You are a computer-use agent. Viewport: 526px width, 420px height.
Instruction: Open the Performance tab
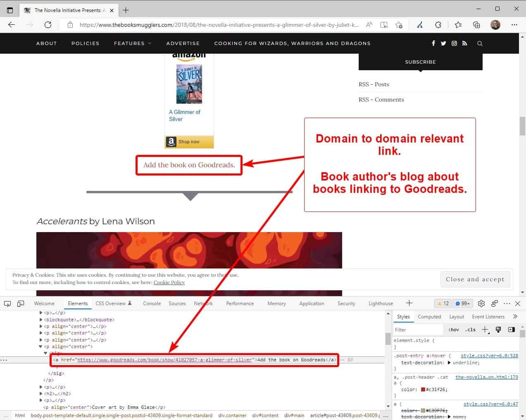(240, 304)
